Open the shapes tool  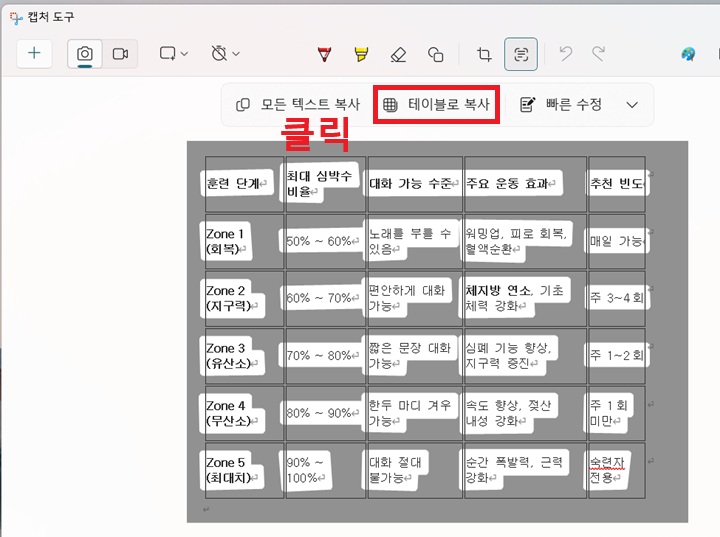[435, 54]
